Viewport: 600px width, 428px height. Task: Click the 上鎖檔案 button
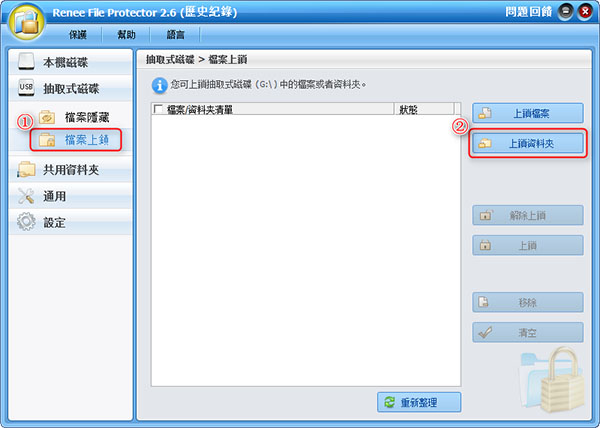coord(528,113)
